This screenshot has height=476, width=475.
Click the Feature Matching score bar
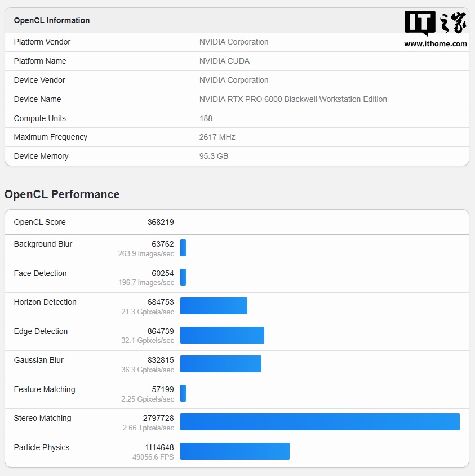click(x=183, y=393)
